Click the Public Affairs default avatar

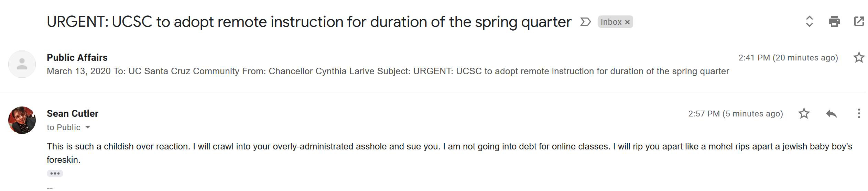22,64
